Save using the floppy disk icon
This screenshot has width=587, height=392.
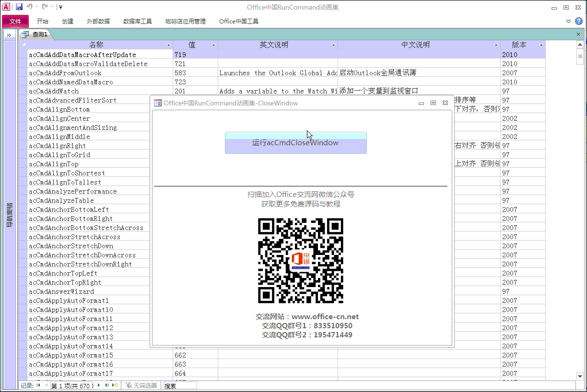19,7
